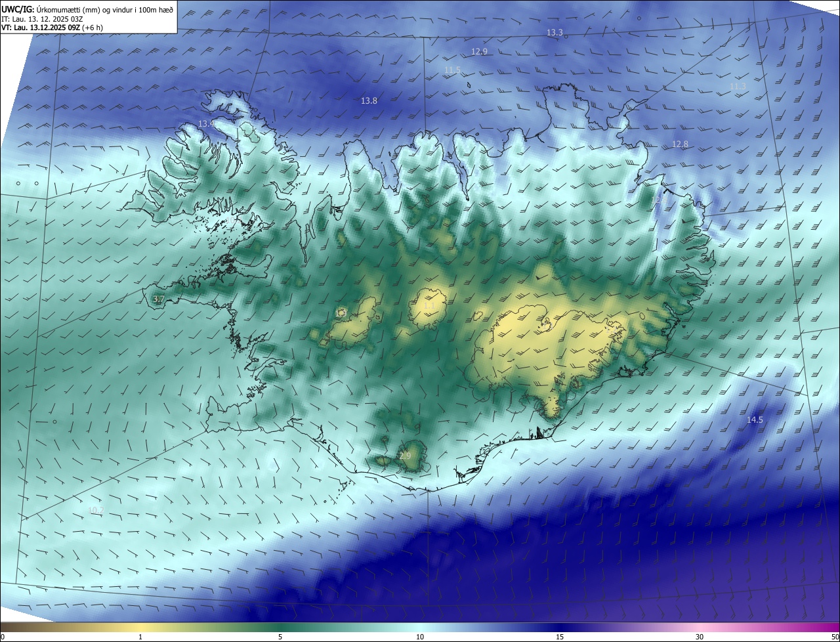Viewport: 840px width, 642px height.
Task: Click the color scale tick label 5
Action: pos(280,637)
